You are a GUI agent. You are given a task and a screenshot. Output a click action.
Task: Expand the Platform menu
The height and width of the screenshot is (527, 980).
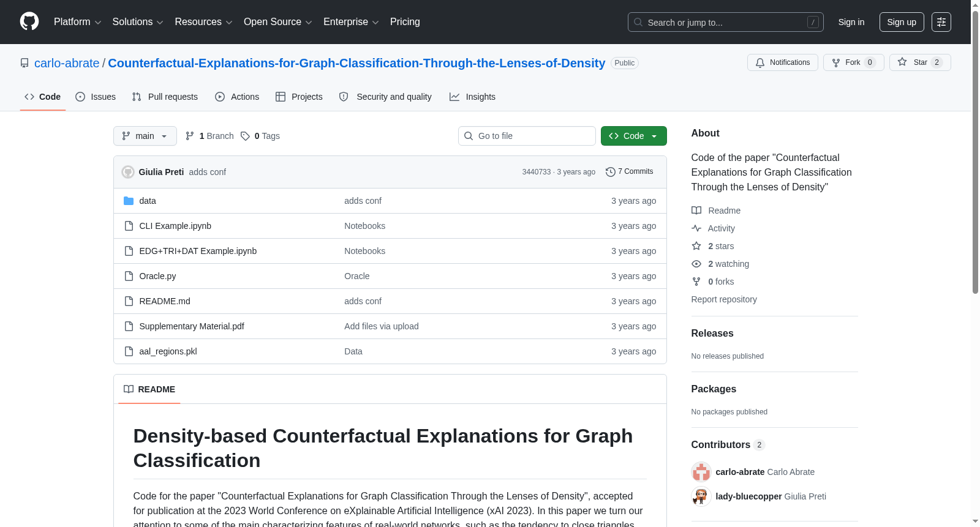77,21
